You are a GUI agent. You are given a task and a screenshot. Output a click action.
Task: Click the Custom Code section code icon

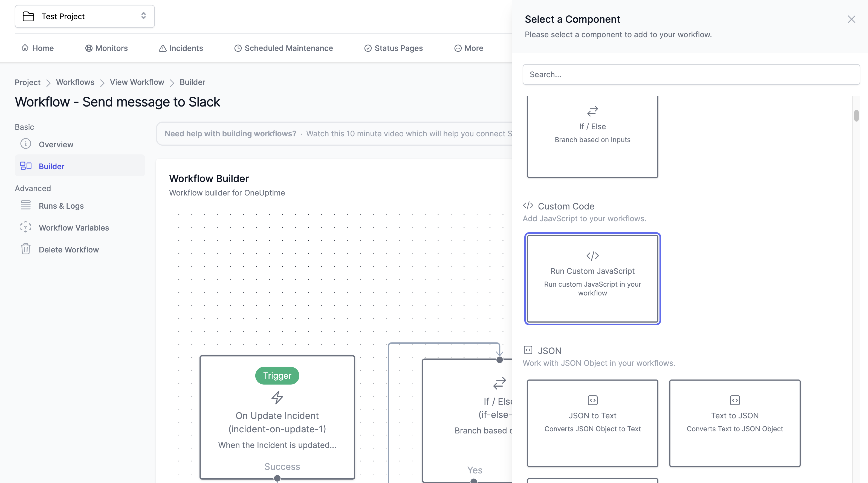528,206
